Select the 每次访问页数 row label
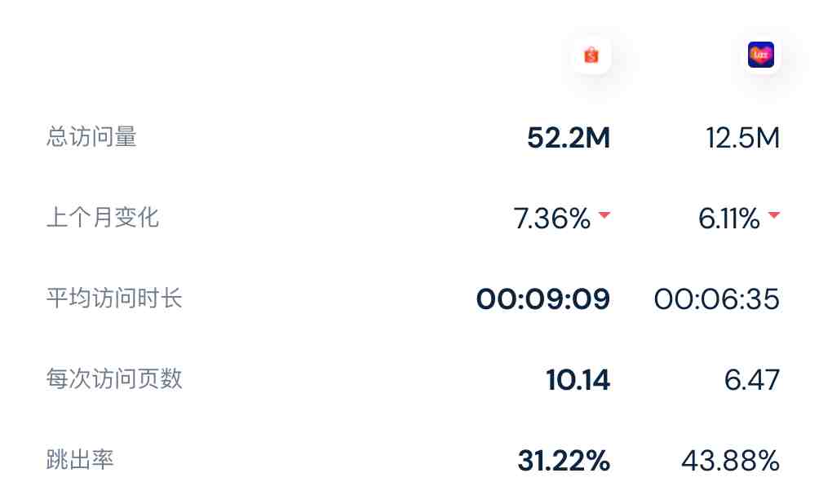Screen dimensions: 819x504 (x=114, y=378)
